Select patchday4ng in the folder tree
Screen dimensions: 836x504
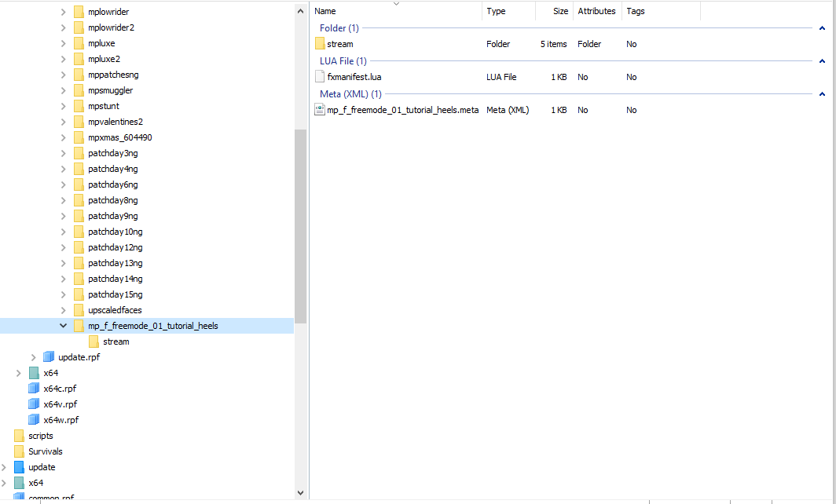tap(113, 169)
